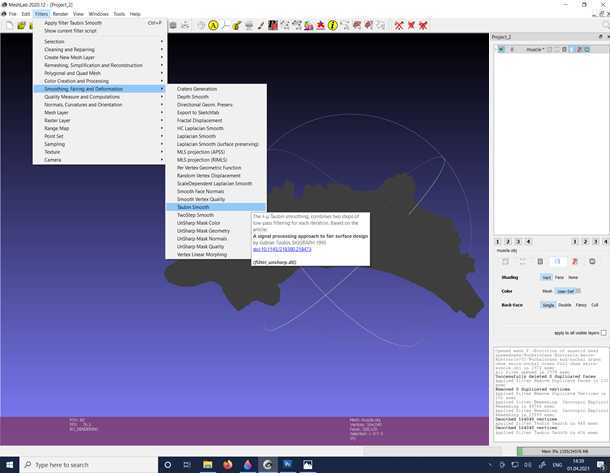
Task: Set Shading to Vert
Action: 547,277
